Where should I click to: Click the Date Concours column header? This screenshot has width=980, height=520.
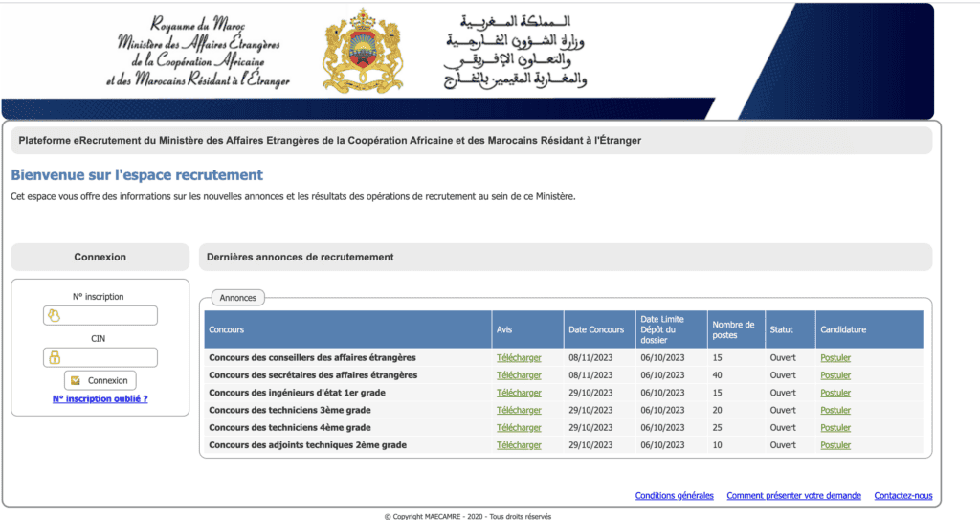pos(596,329)
